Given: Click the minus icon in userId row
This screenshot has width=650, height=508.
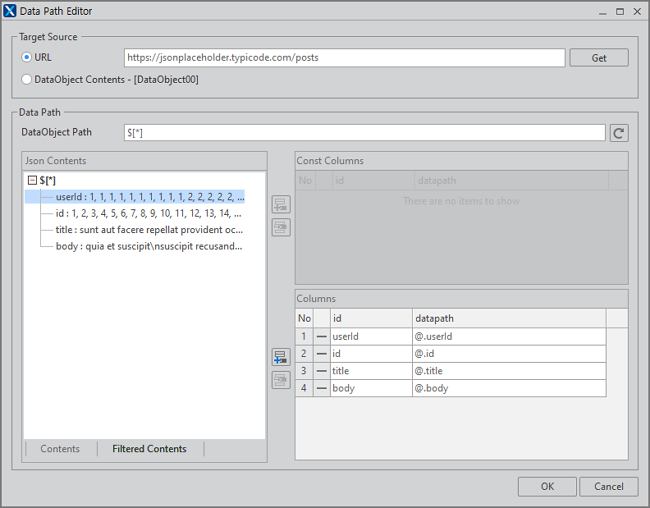Looking at the screenshot, I should pos(321,337).
